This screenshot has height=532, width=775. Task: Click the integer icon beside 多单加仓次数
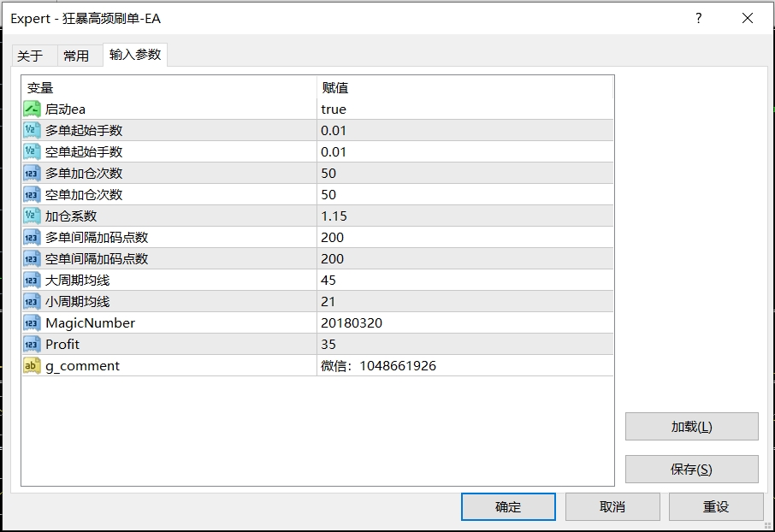[32, 174]
